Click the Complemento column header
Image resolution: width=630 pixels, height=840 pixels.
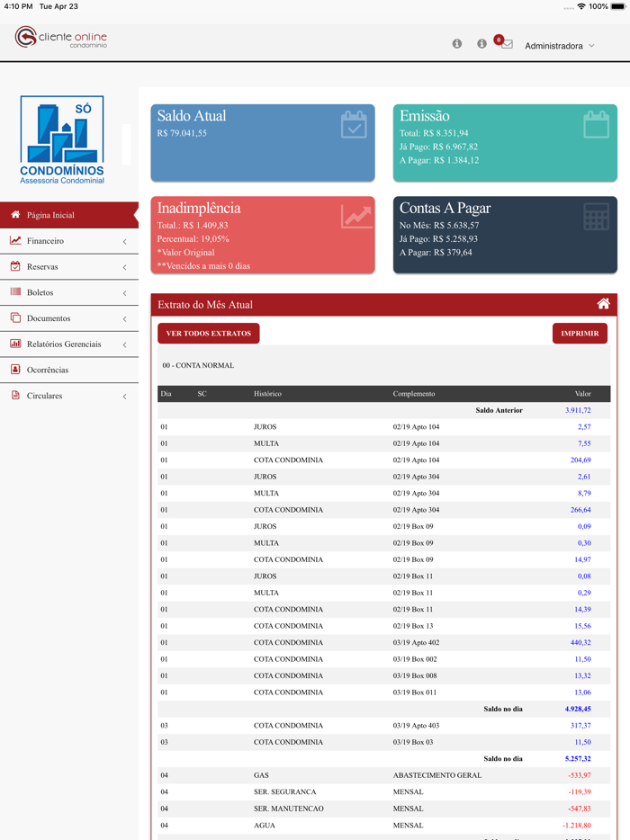coord(414,394)
